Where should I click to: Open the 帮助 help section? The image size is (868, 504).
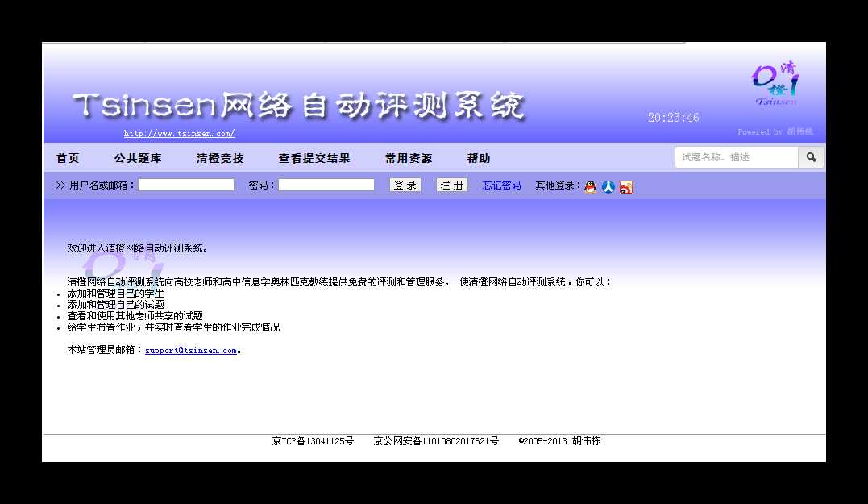(479, 158)
